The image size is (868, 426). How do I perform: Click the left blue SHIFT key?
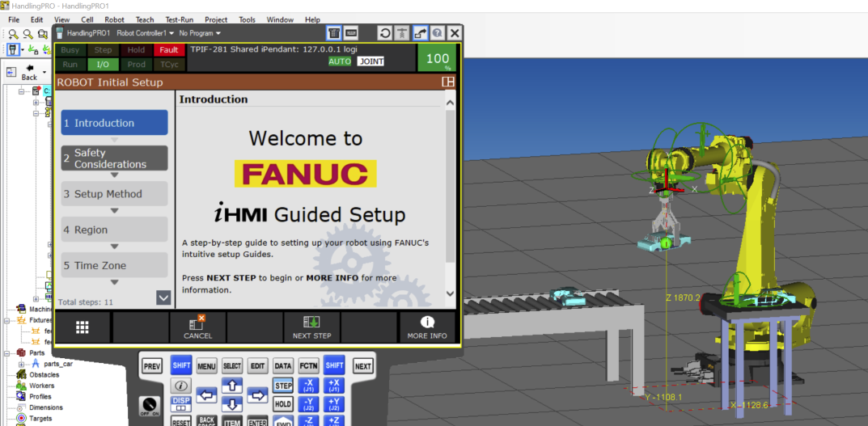[x=181, y=365]
